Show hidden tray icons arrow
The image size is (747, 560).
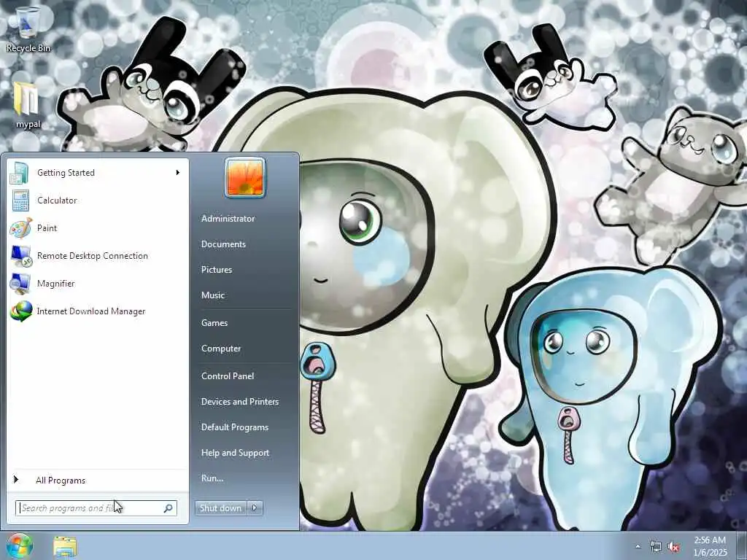(x=638, y=547)
